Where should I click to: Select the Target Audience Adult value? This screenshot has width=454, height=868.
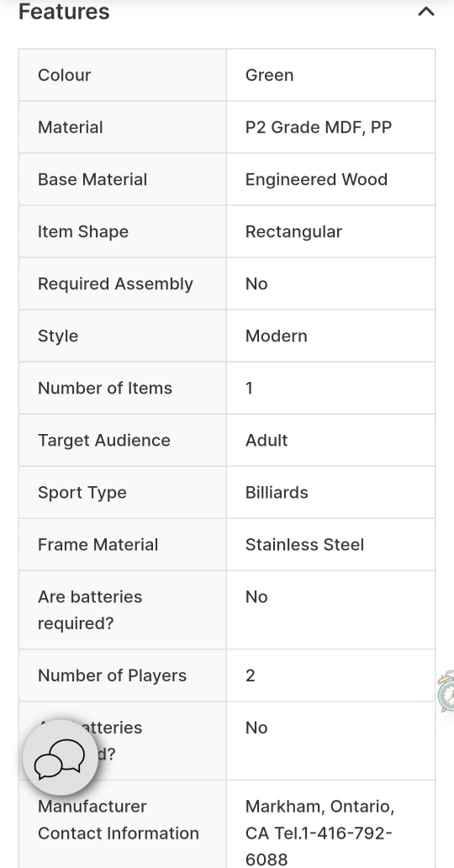point(267,440)
